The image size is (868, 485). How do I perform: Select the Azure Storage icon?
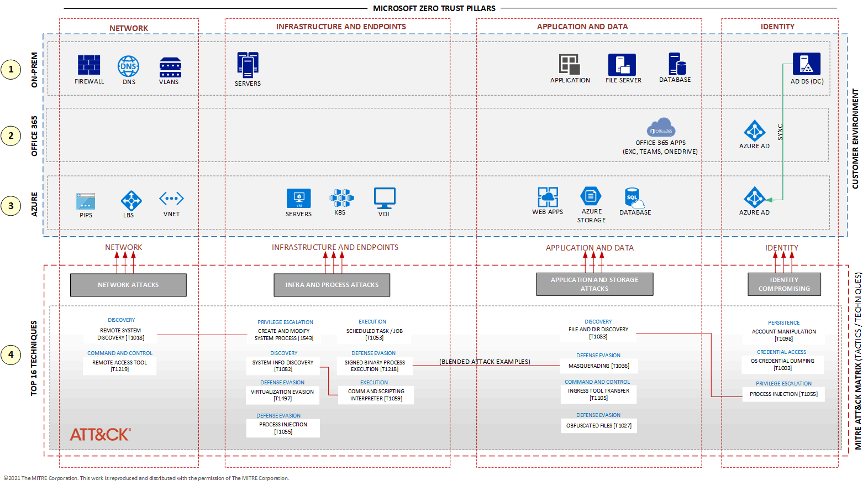[x=591, y=196]
